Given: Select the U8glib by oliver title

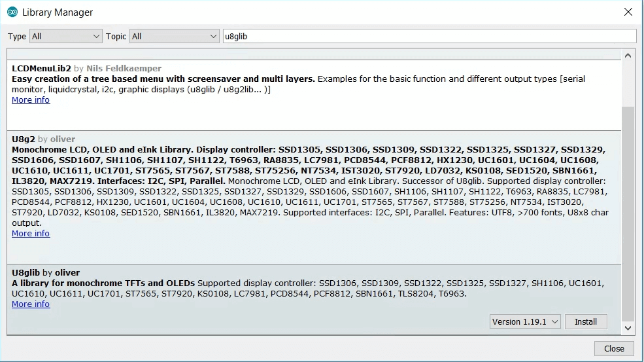Looking at the screenshot, I should point(46,273).
